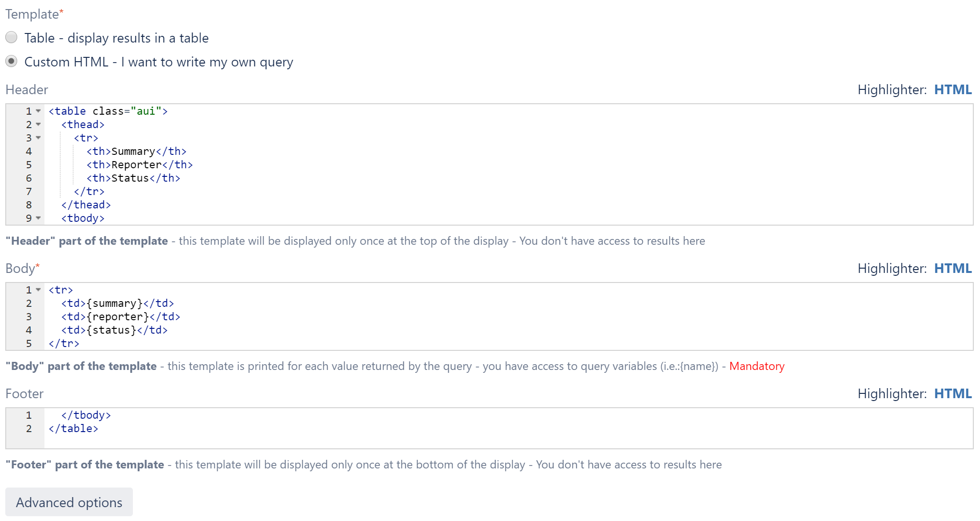Select the Custom HTML radio button
The image size is (980, 521).
coord(11,61)
